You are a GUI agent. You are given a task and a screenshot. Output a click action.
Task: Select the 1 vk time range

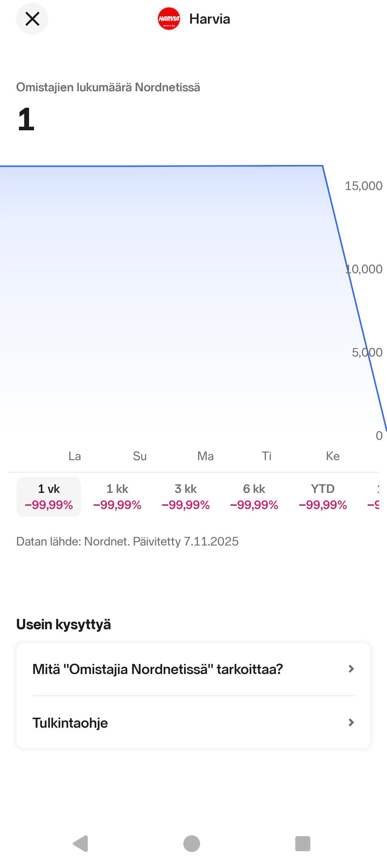click(x=49, y=496)
